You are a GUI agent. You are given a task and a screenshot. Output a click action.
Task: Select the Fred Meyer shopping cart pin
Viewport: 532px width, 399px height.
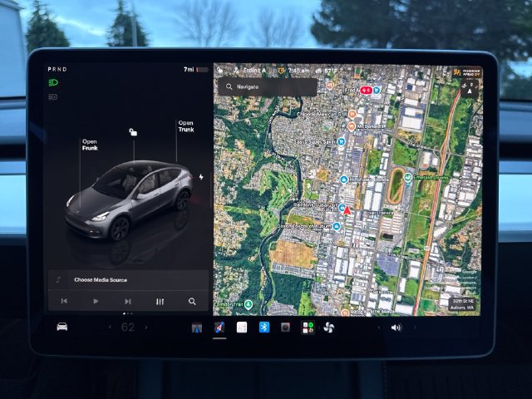tap(377, 90)
